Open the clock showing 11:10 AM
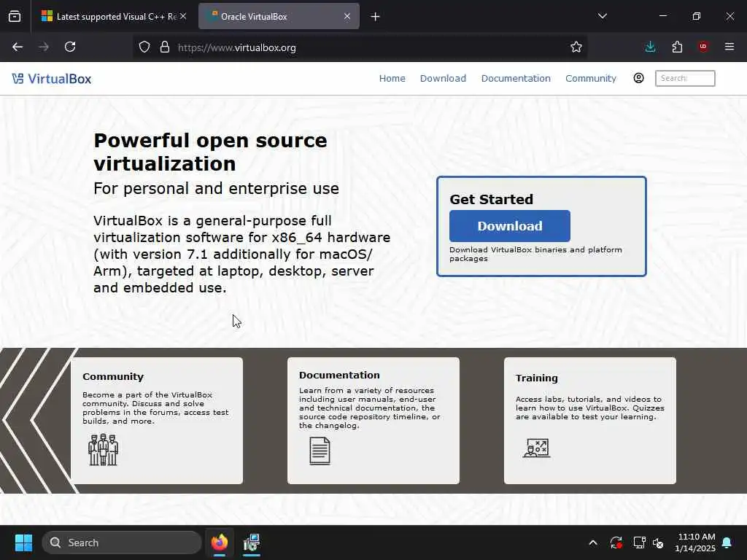The height and width of the screenshot is (560, 747). tap(695, 542)
